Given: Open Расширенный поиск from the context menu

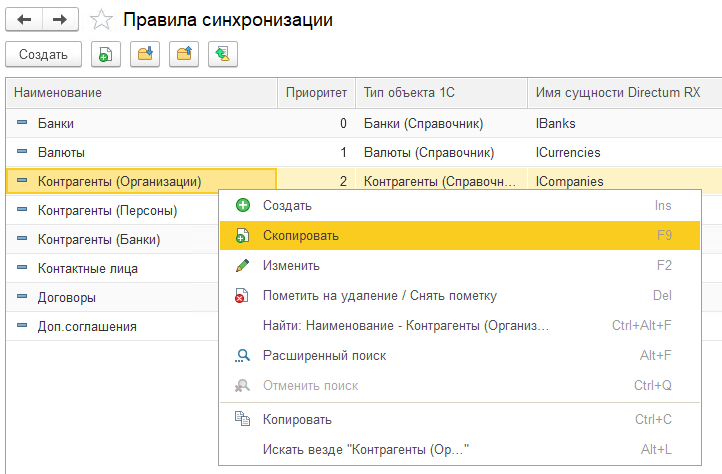Looking at the screenshot, I should 324,356.
